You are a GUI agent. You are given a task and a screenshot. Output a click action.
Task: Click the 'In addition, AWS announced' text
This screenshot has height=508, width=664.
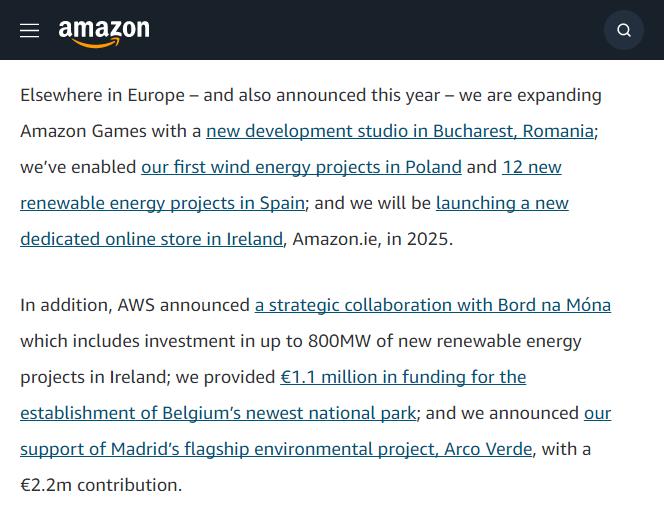(x=135, y=305)
